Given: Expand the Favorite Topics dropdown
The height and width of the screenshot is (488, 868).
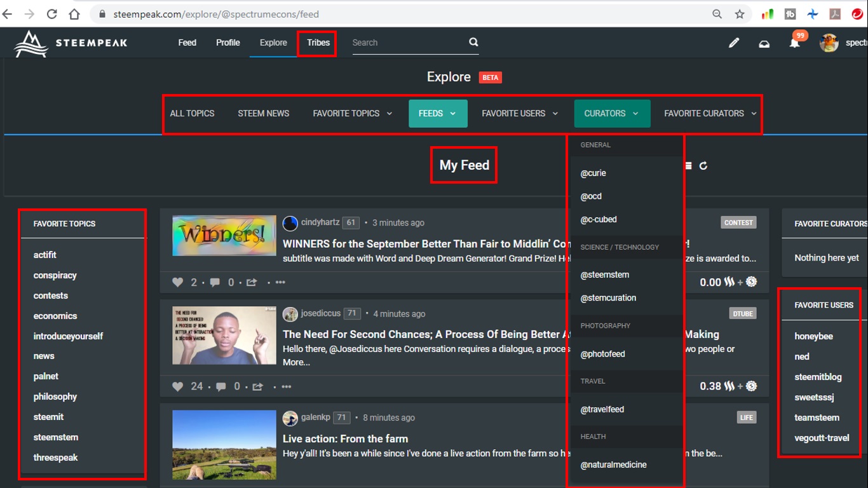Looking at the screenshot, I should pyautogui.click(x=353, y=114).
